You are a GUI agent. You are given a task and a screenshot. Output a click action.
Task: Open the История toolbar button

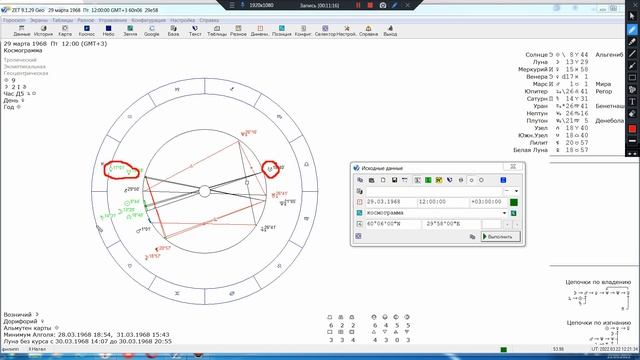coord(43,31)
